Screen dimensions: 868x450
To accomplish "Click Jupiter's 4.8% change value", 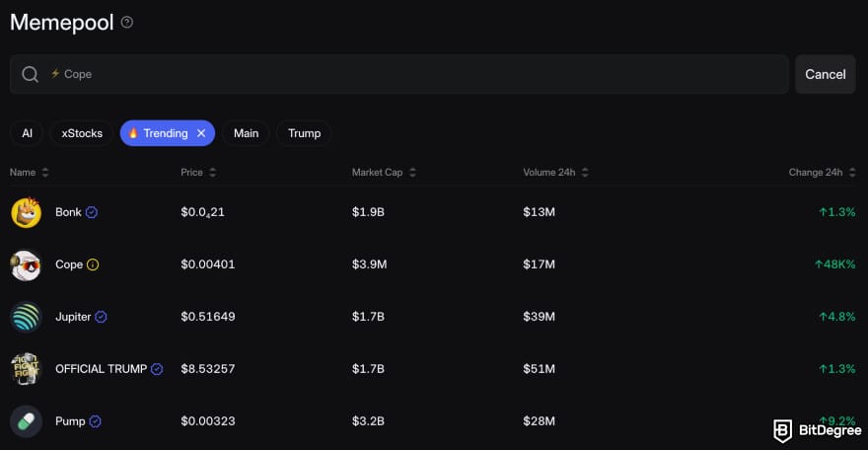I will click(x=837, y=317).
